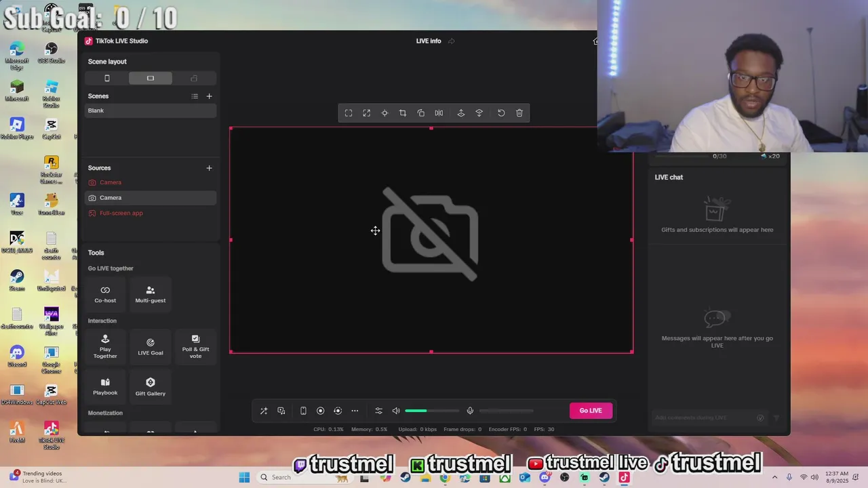
Task: Adjust the microphone volume slider
Action: [506, 411]
